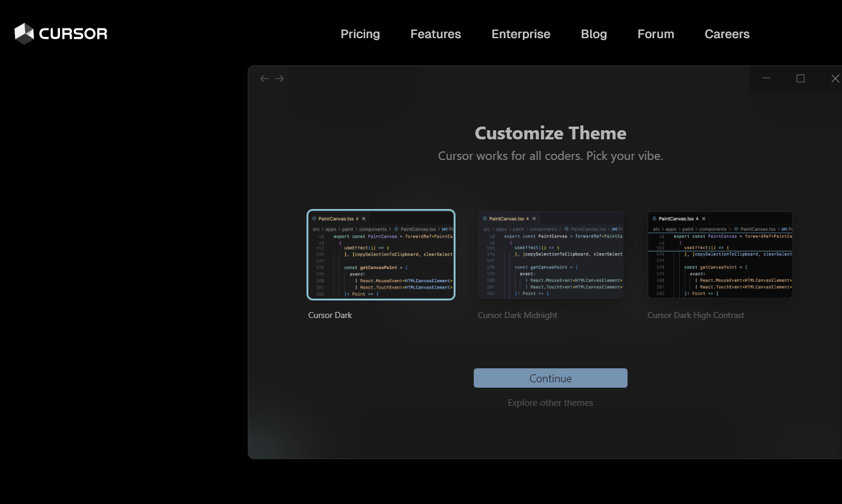The image size is (842, 504).
Task: Click the back arrow in the window
Action: (x=264, y=78)
